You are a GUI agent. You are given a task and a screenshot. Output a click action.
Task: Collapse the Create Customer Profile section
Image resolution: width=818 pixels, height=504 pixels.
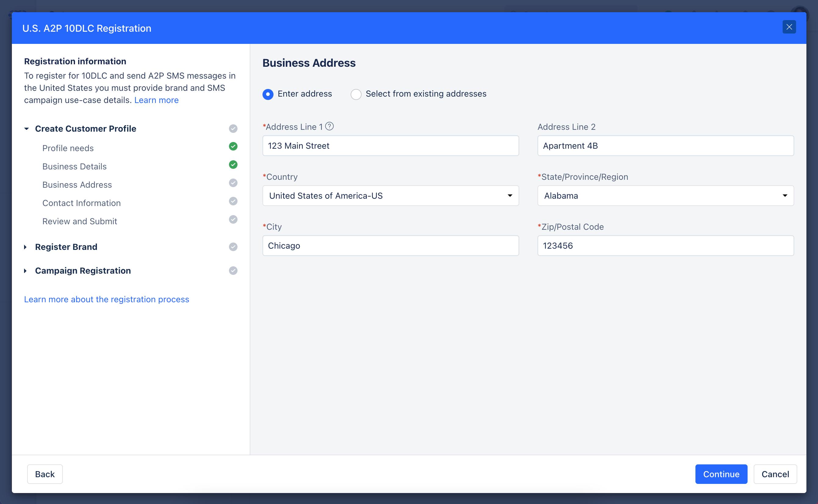pos(26,129)
